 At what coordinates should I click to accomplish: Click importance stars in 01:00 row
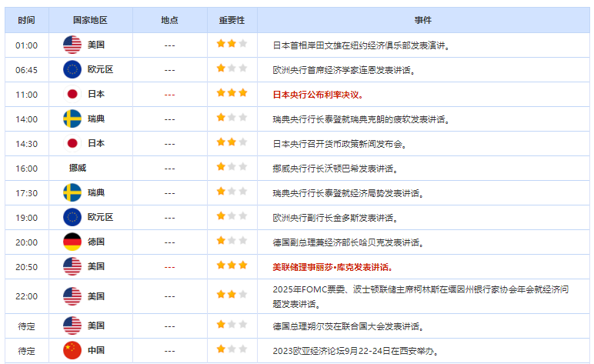(232, 44)
